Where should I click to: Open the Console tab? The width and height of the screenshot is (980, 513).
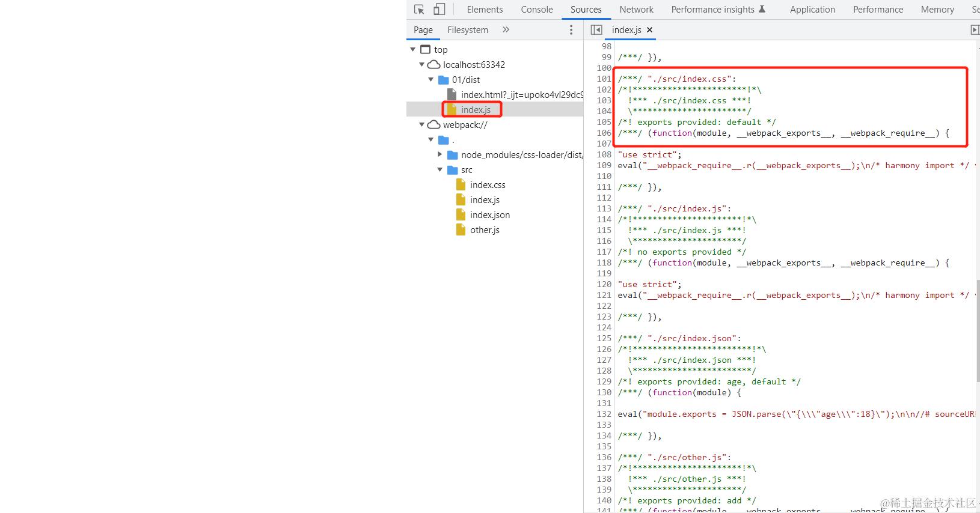pos(537,10)
